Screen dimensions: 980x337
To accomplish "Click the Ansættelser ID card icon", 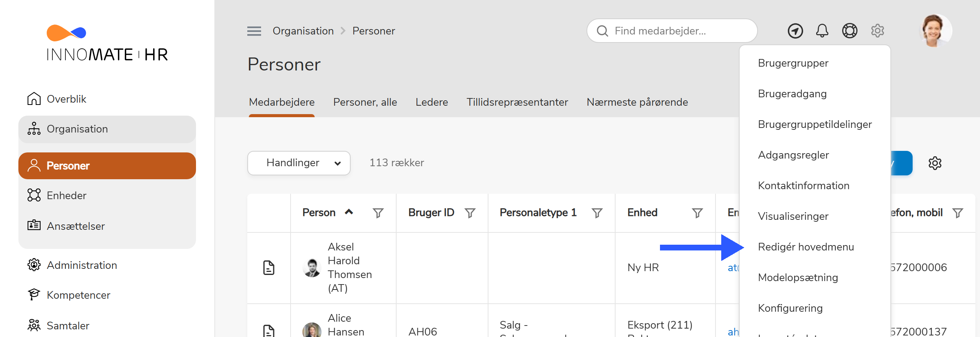I will click(34, 225).
